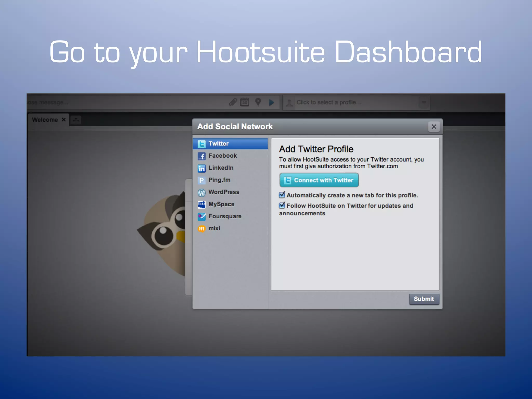
Task: Click the Connect with Twitter button
Action: 319,180
